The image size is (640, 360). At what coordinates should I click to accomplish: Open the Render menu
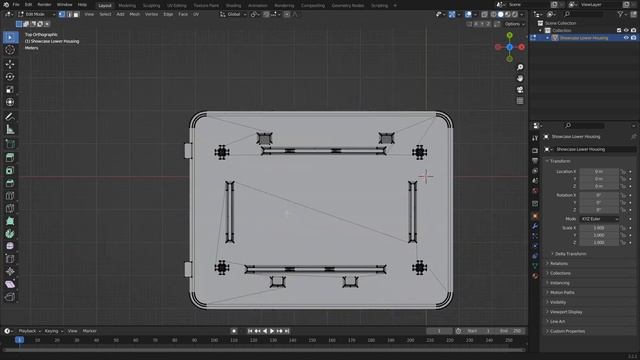[x=44, y=5]
